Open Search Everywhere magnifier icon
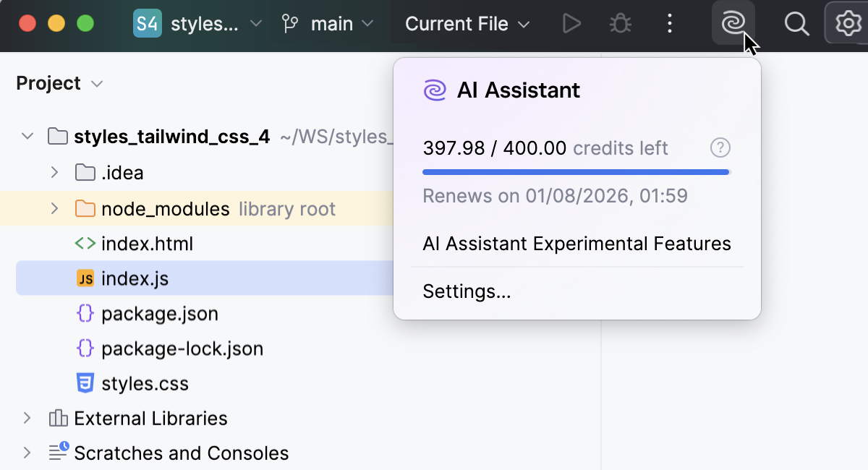Viewport: 868px width, 470px height. tap(796, 24)
